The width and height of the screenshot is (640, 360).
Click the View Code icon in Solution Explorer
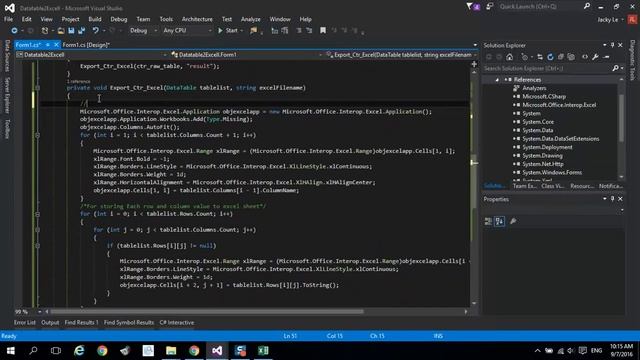click(x=585, y=57)
